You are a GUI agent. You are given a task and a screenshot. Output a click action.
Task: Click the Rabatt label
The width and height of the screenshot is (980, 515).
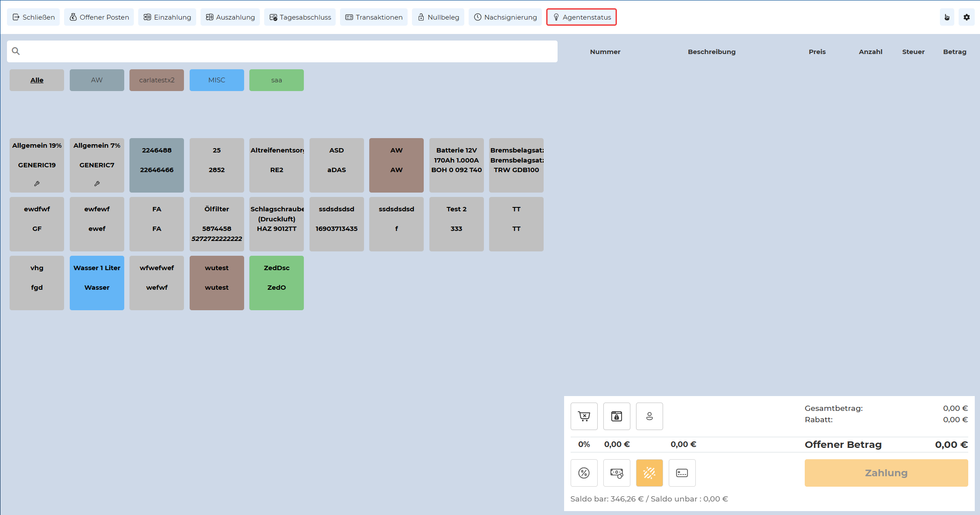(x=818, y=420)
